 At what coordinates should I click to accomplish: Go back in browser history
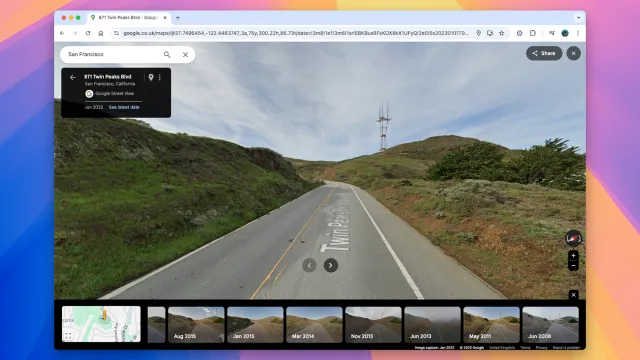[62, 33]
